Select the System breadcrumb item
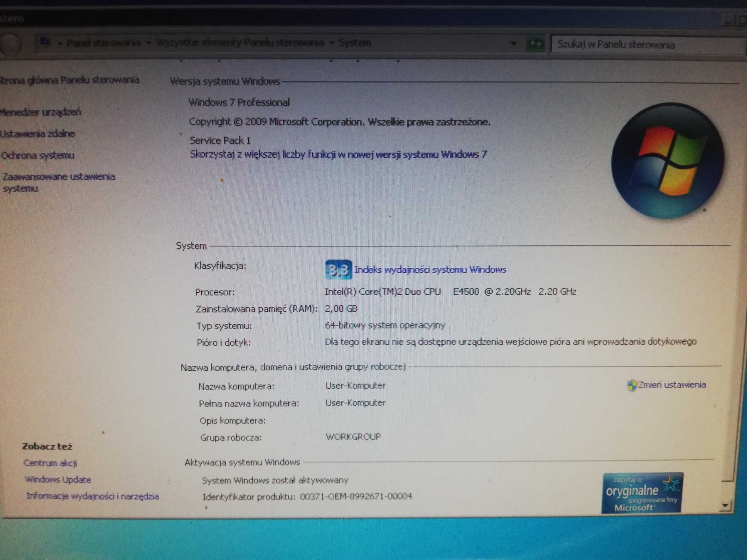Viewport: 747px width, 560px height. click(x=354, y=43)
